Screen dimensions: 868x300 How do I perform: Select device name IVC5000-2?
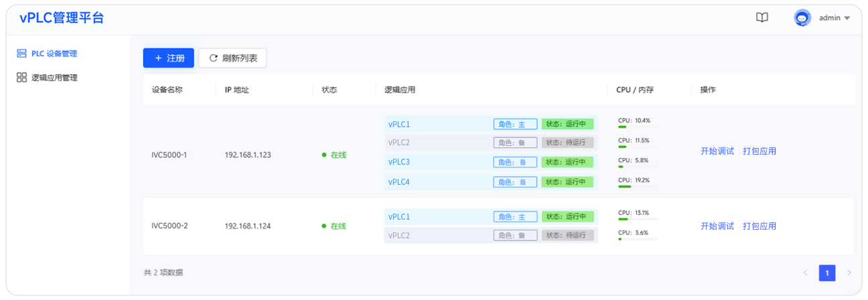click(x=169, y=226)
